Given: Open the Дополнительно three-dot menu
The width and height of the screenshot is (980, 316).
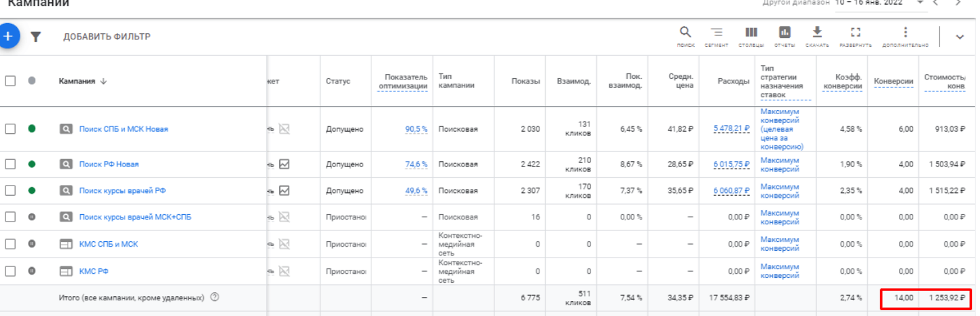Looking at the screenshot, I should (x=905, y=35).
